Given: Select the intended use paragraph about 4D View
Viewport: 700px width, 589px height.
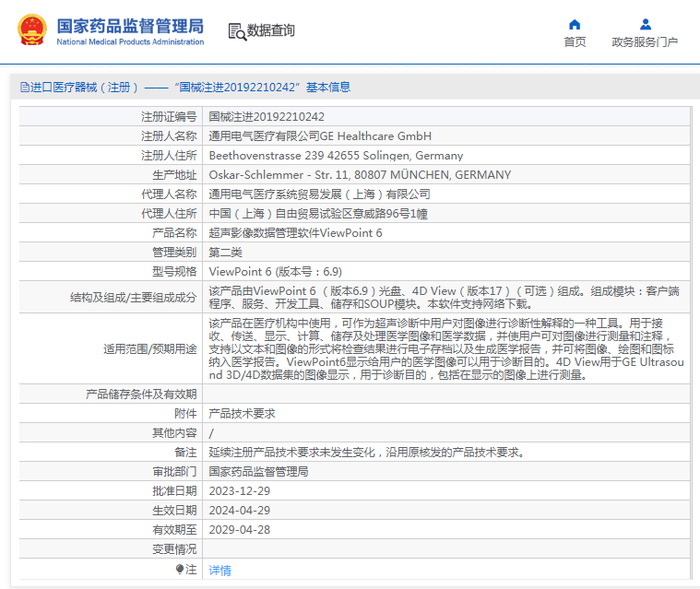Looking at the screenshot, I should [446, 349].
